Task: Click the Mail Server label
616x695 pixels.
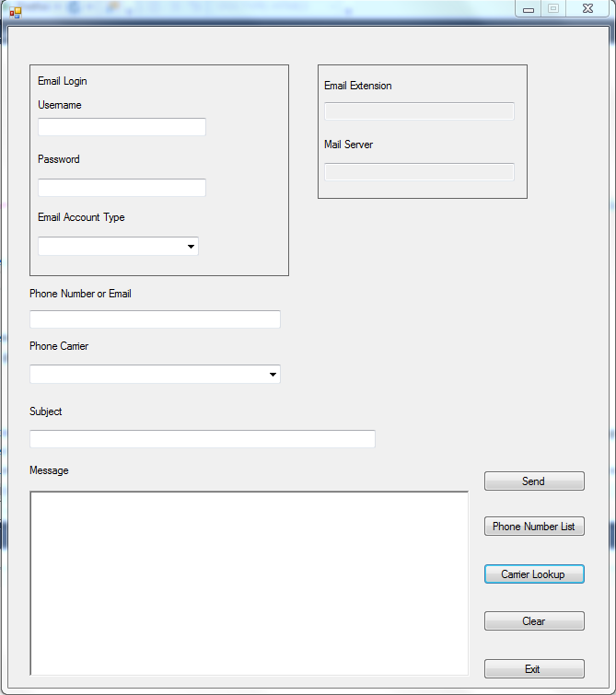Action: point(349,145)
